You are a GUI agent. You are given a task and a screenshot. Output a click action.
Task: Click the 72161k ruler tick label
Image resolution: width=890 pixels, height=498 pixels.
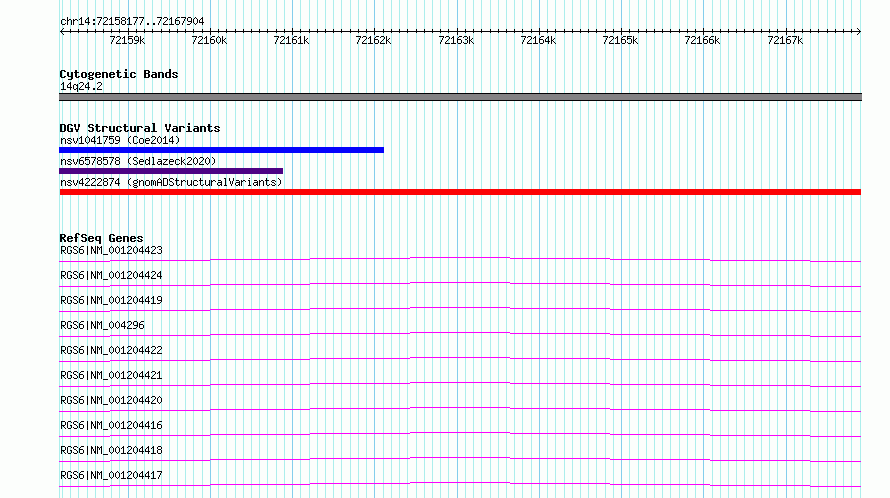click(x=291, y=40)
